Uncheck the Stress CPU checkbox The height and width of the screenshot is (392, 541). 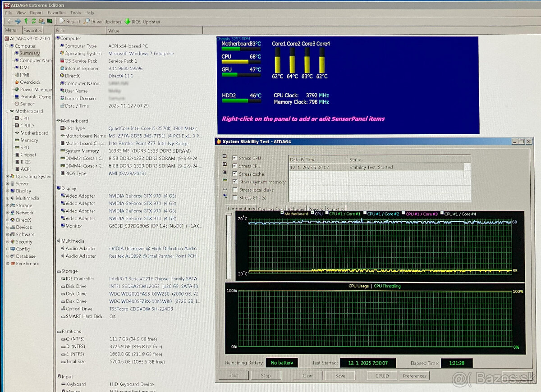pyautogui.click(x=234, y=158)
